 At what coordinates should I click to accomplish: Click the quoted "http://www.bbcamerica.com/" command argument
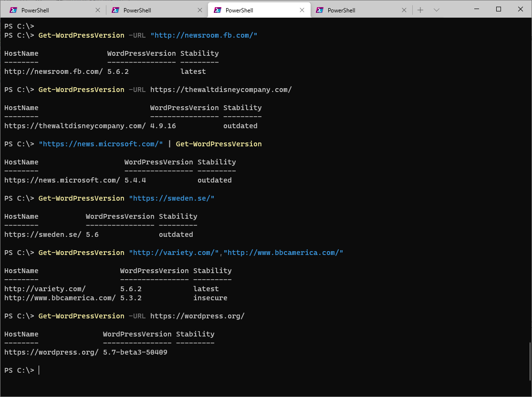283,253
